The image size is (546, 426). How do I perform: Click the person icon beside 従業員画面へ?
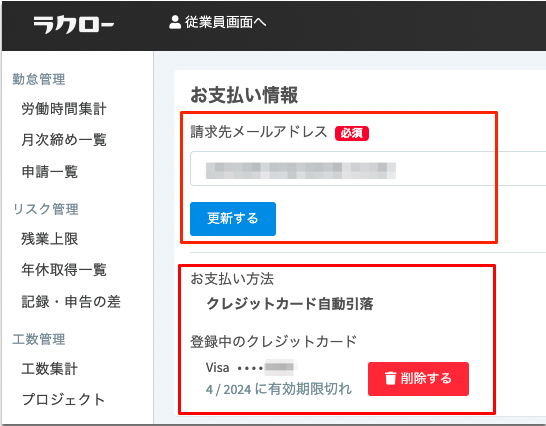point(174,22)
